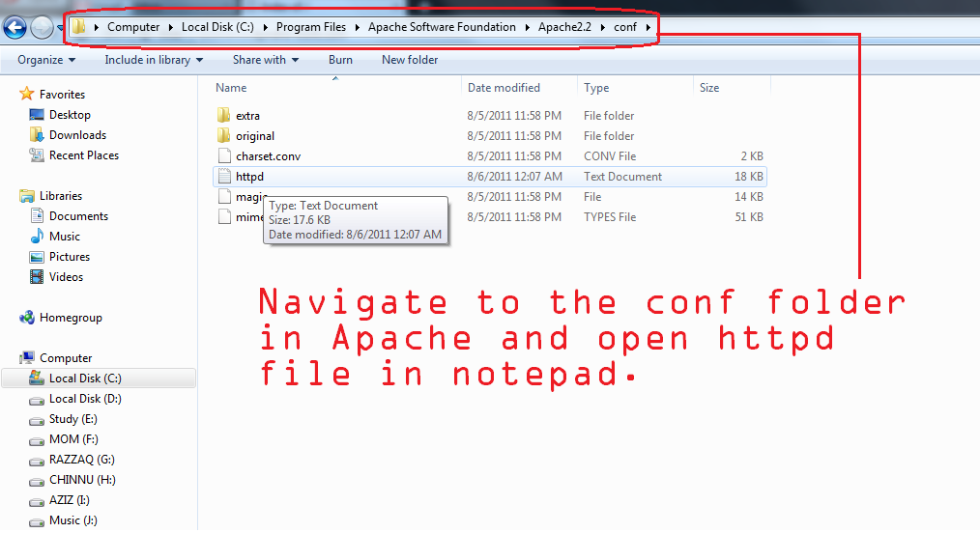Click the Music library note icon

point(37,236)
